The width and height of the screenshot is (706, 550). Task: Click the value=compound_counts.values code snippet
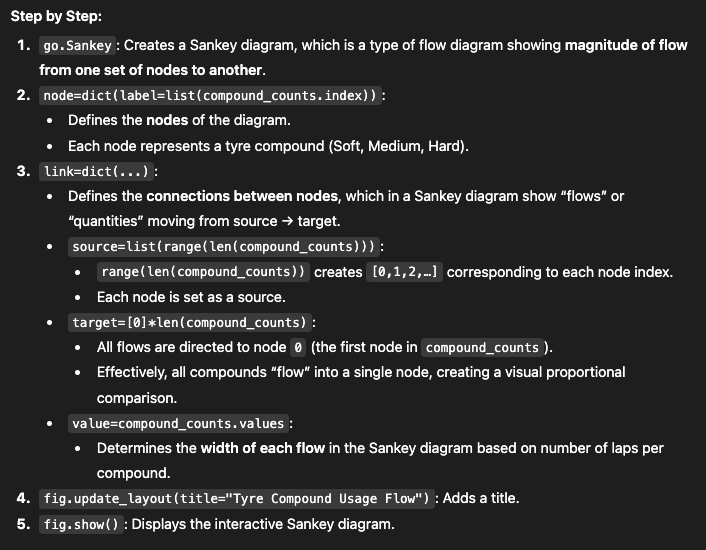click(x=178, y=423)
